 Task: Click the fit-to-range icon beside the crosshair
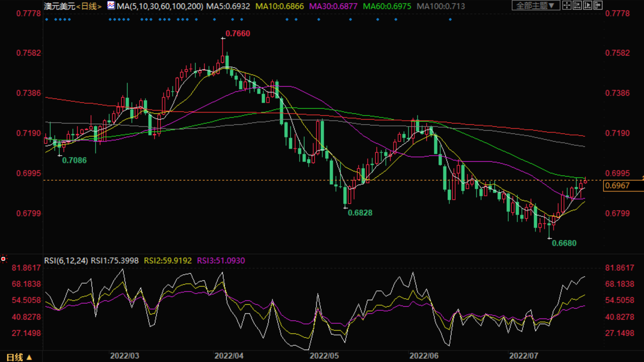[x=577, y=5]
